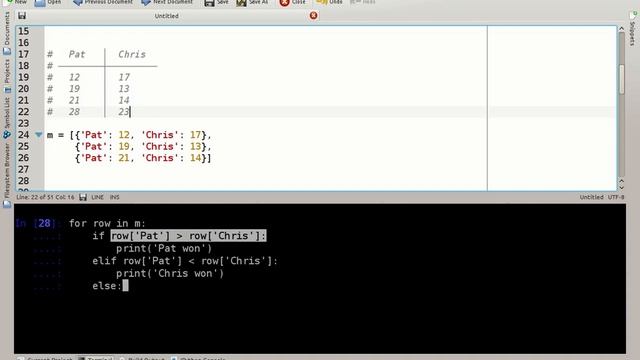Click the editor vertical scrollbar handle

(621, 80)
